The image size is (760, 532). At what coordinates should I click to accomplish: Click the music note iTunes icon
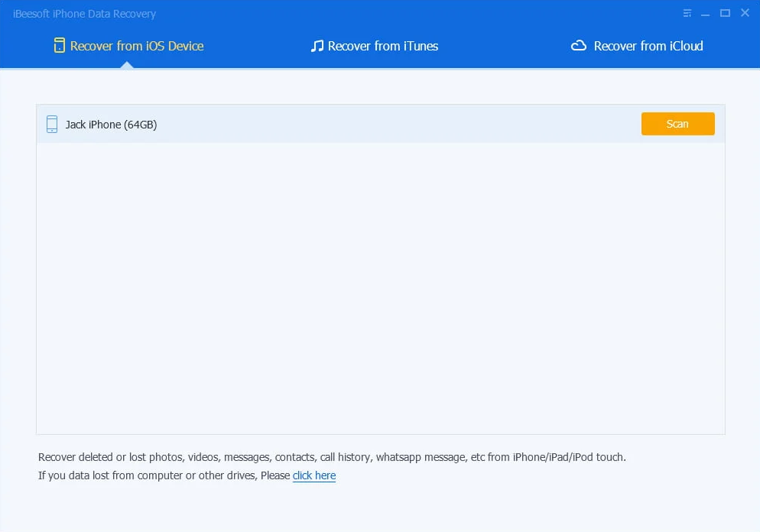(317, 46)
